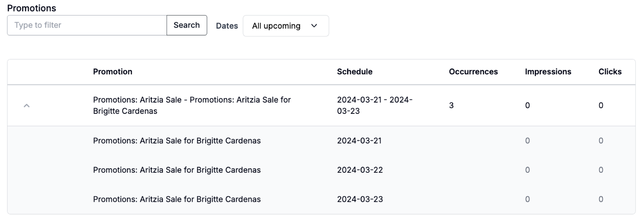Focus the Type to filter input
644x223 pixels.
87,25
